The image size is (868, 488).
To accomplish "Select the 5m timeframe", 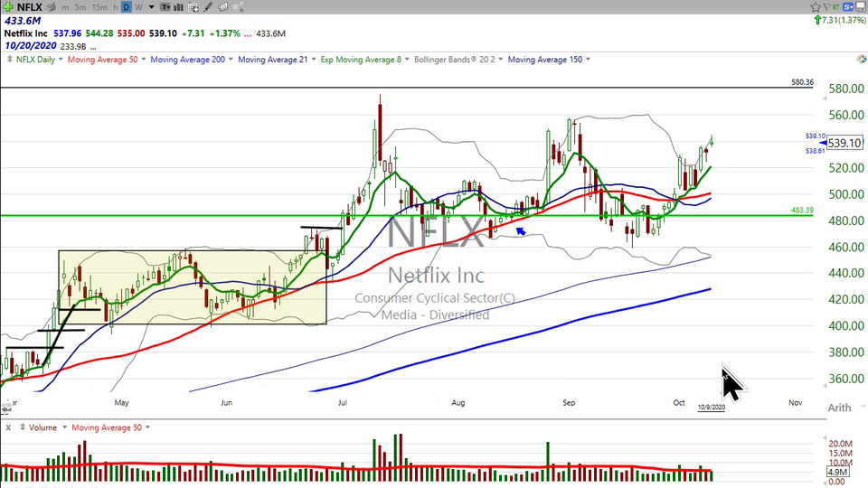I will point(80,7).
